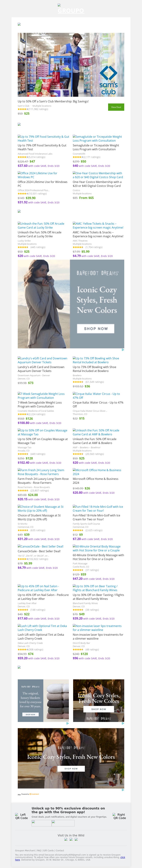This screenshot has height=868, width=142.
Task: Click AdChoices icon below the beach banner
Action: [x=123, y=350]
